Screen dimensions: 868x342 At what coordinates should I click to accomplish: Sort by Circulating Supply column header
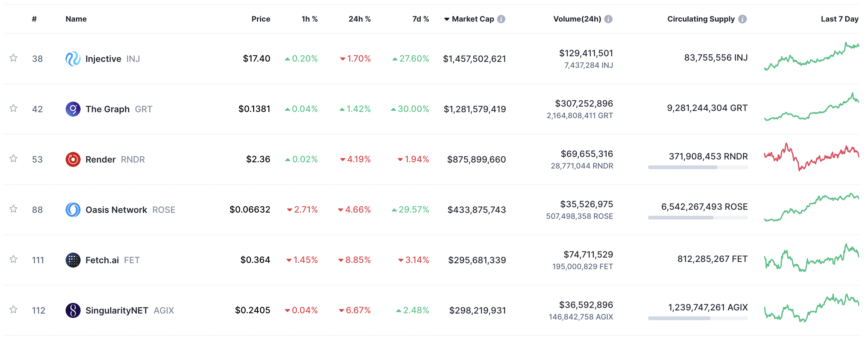[701, 19]
